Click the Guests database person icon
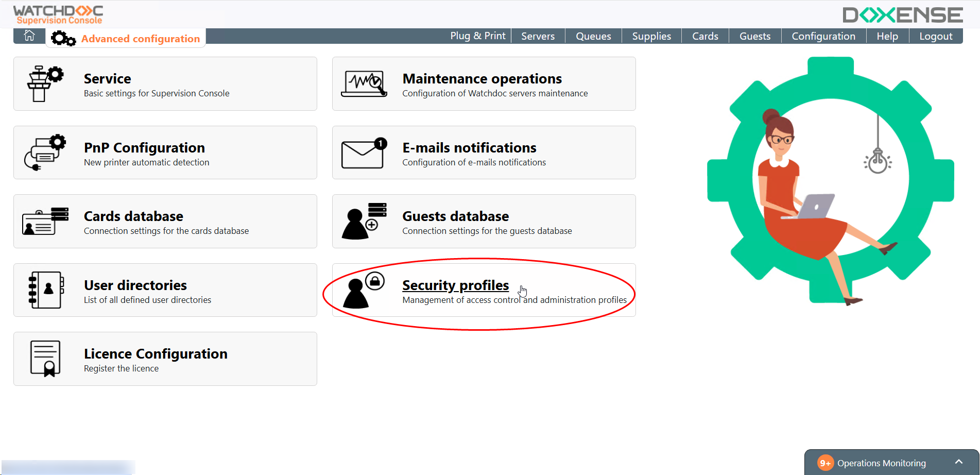The height and width of the screenshot is (475, 980). click(x=364, y=221)
